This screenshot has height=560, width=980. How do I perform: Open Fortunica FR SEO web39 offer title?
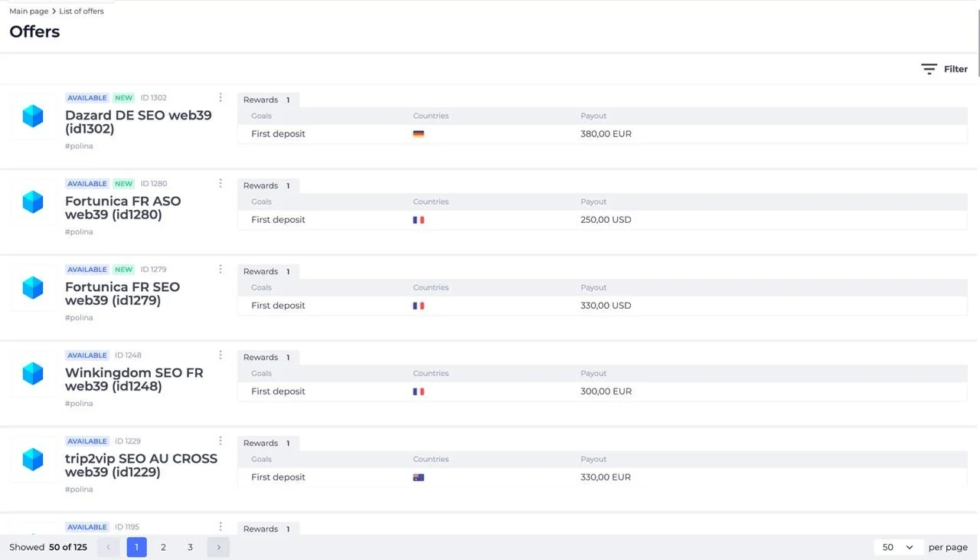click(x=122, y=293)
